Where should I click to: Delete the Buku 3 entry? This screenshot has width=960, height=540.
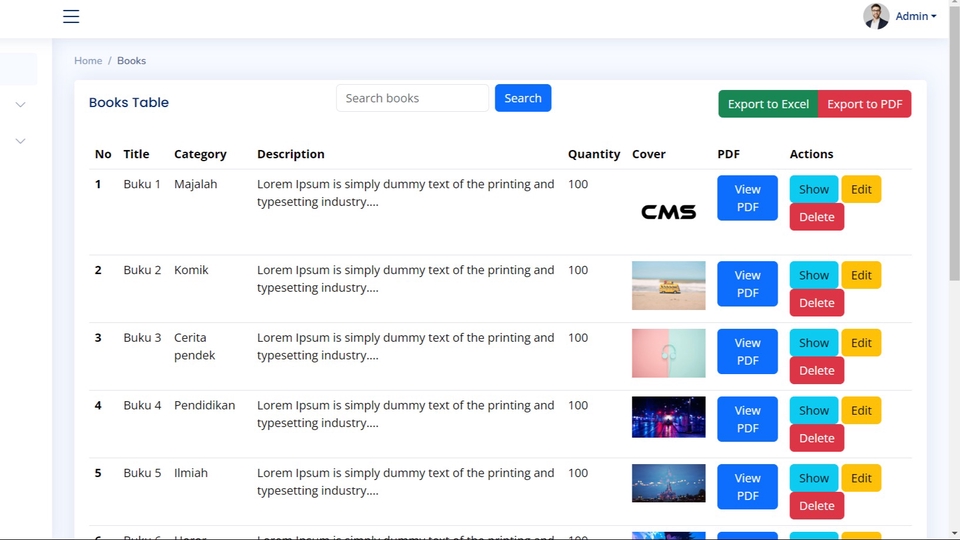pyautogui.click(x=817, y=370)
